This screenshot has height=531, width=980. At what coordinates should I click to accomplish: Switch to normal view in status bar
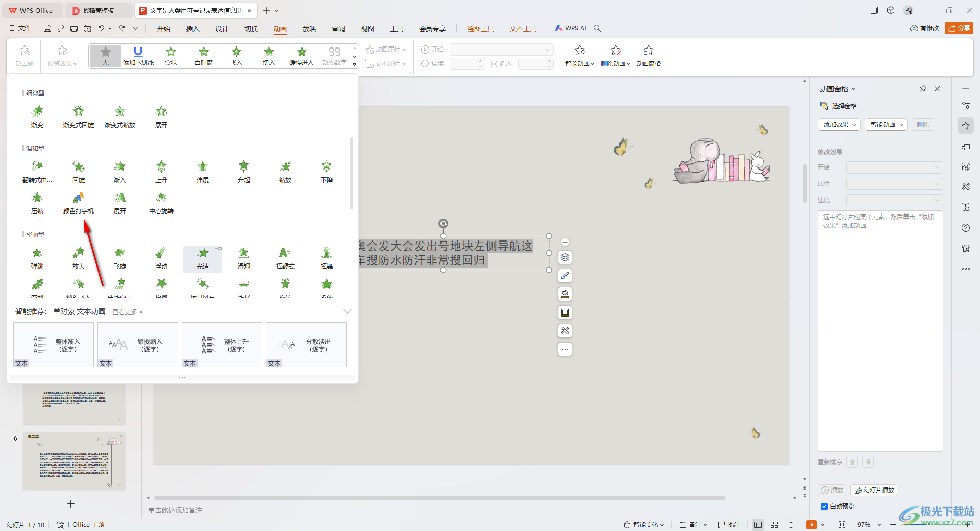point(758,525)
